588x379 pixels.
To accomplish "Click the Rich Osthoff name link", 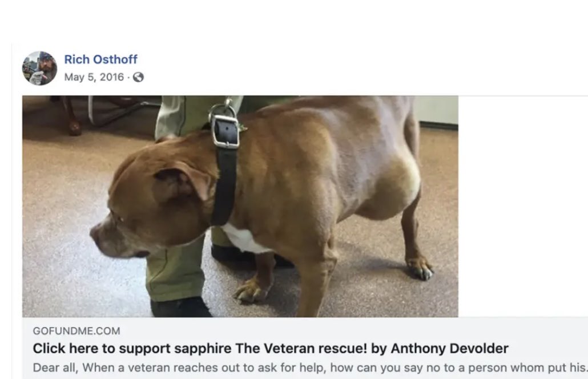I will (100, 59).
